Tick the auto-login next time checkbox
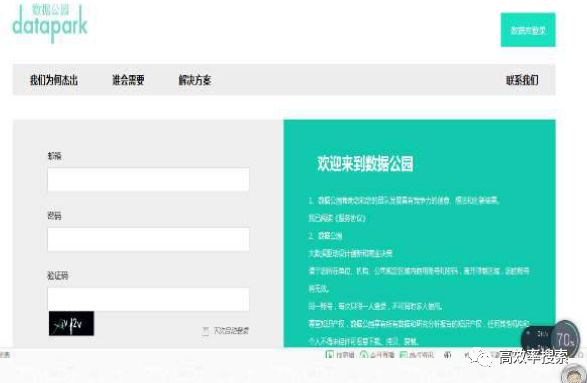Viewport: 587px width, 383px height. (205, 331)
